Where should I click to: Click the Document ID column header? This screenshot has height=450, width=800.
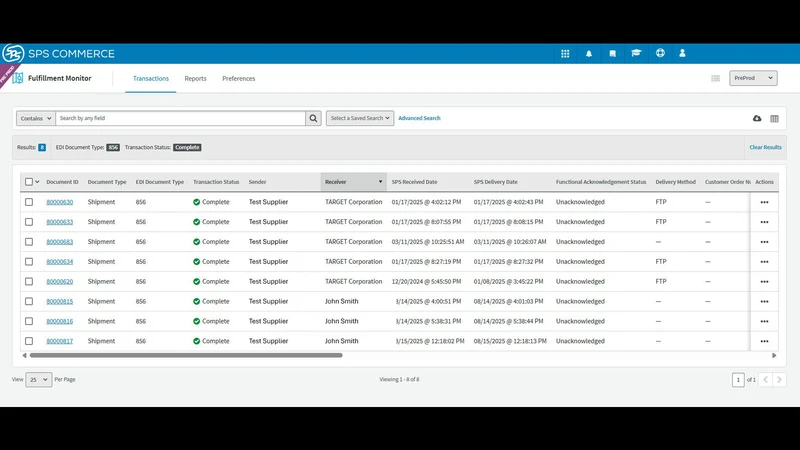coord(62,182)
